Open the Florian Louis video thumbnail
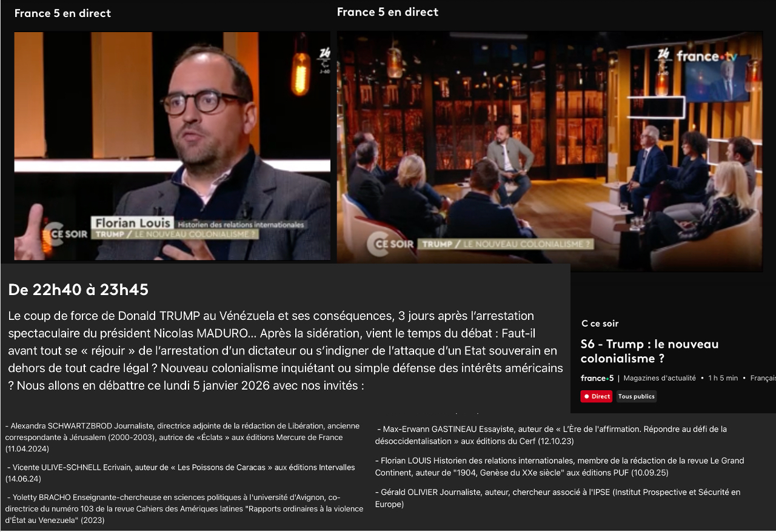Image resolution: width=776 pixels, height=532 pixels. [173, 146]
